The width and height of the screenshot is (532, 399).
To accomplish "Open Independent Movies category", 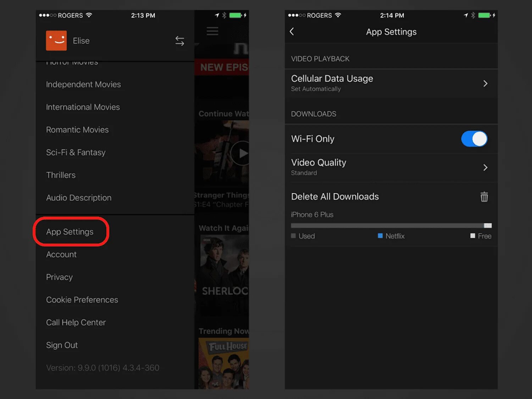I will [x=83, y=84].
